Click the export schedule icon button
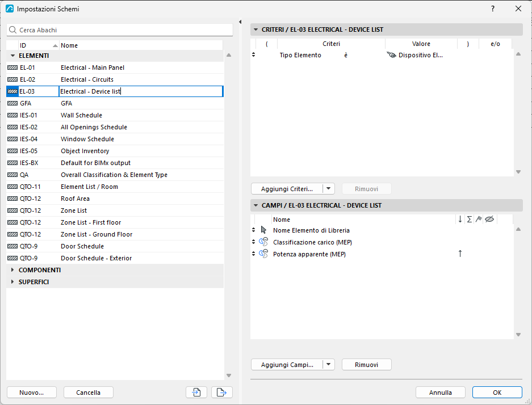This screenshot has width=532, height=405. 222,392
